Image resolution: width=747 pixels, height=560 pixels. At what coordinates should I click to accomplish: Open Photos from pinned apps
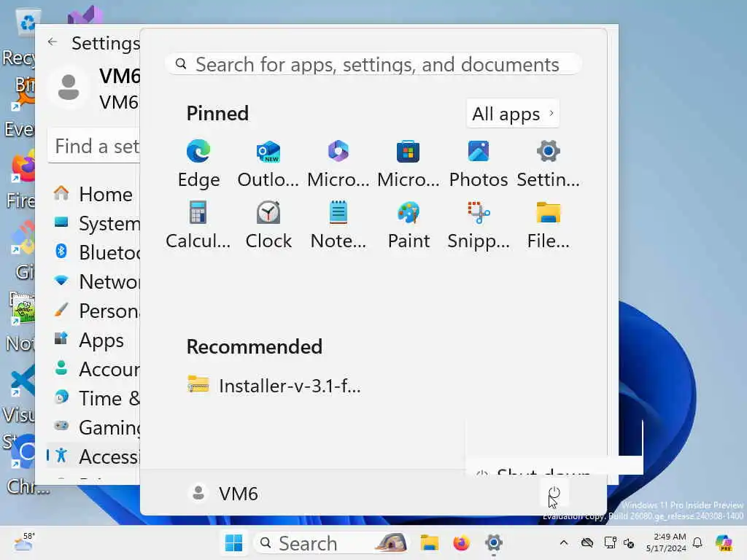(x=479, y=164)
